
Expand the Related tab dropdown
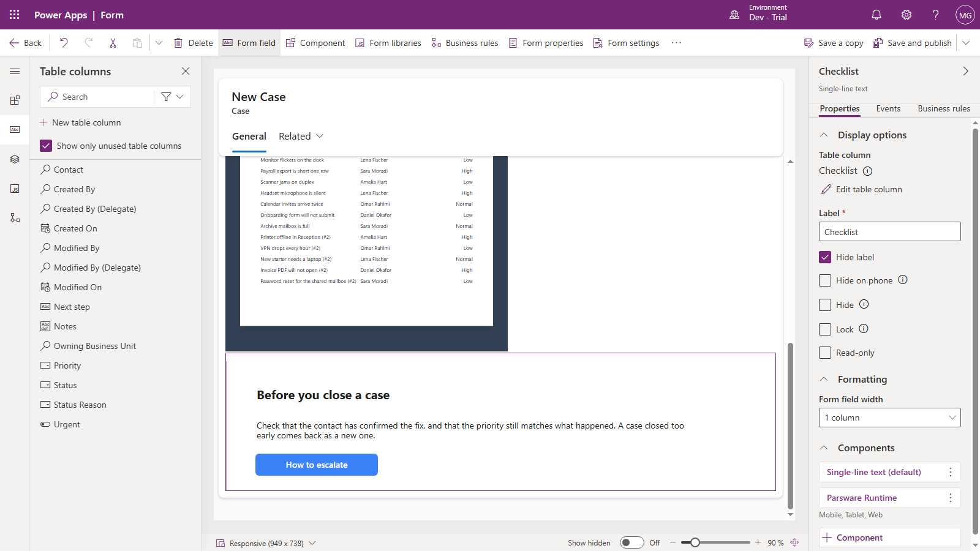pyautogui.click(x=320, y=136)
